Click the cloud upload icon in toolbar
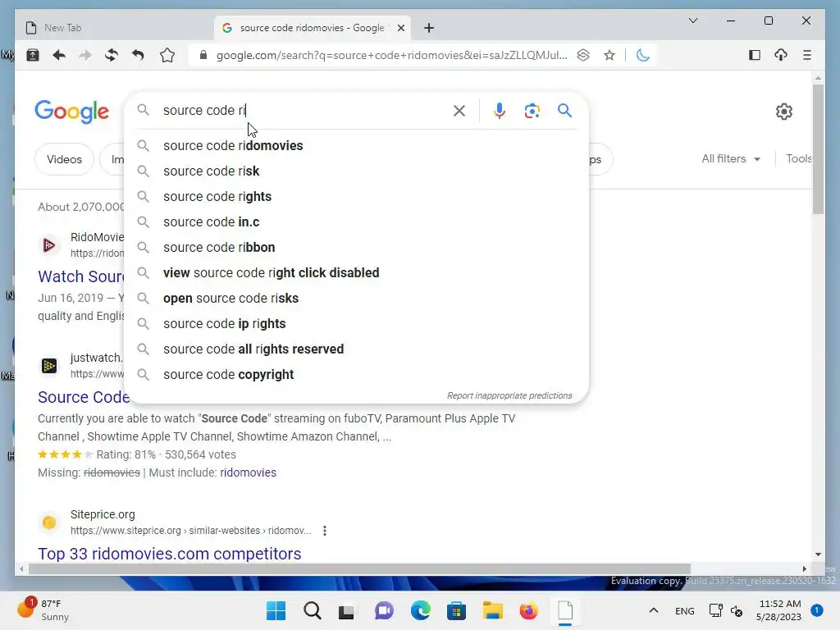The height and width of the screenshot is (630, 840). (781, 55)
